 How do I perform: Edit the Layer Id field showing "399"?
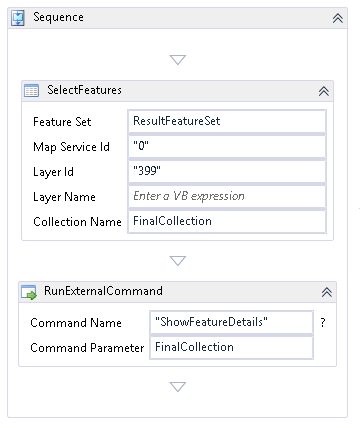click(x=227, y=171)
